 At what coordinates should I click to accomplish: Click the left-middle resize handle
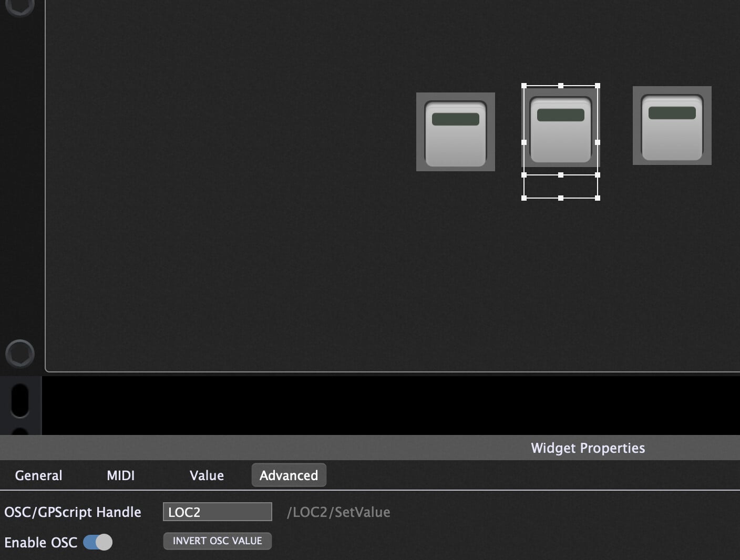[524, 142]
